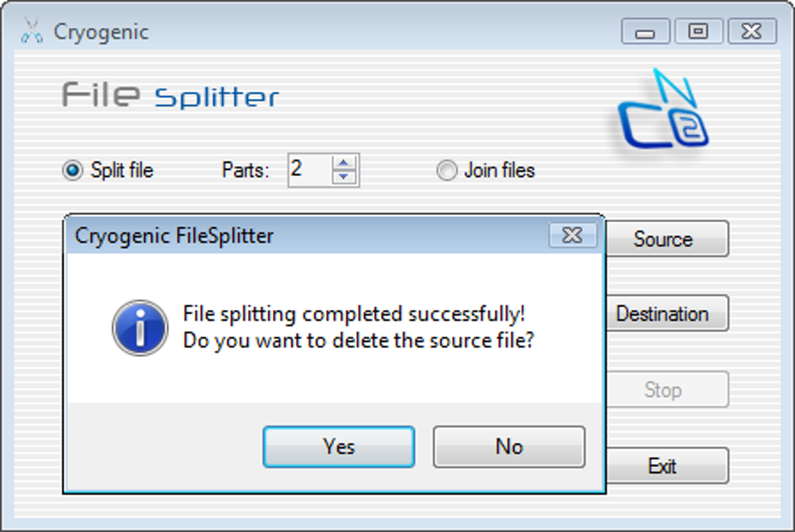Select the Join files radio option

447,171
